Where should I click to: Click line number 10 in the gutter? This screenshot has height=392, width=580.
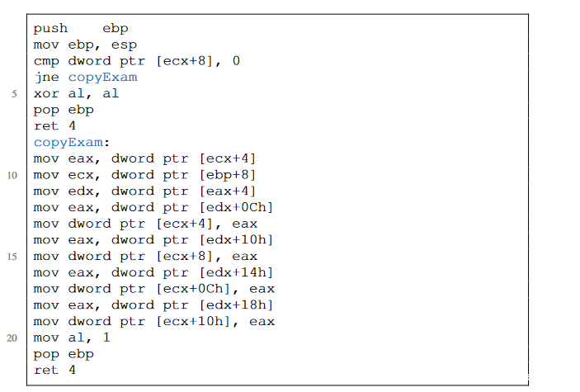12,175
